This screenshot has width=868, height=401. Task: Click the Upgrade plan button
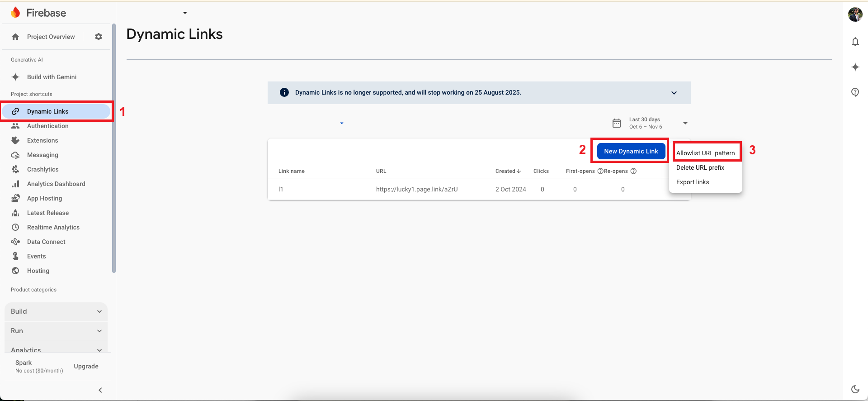[x=86, y=366]
